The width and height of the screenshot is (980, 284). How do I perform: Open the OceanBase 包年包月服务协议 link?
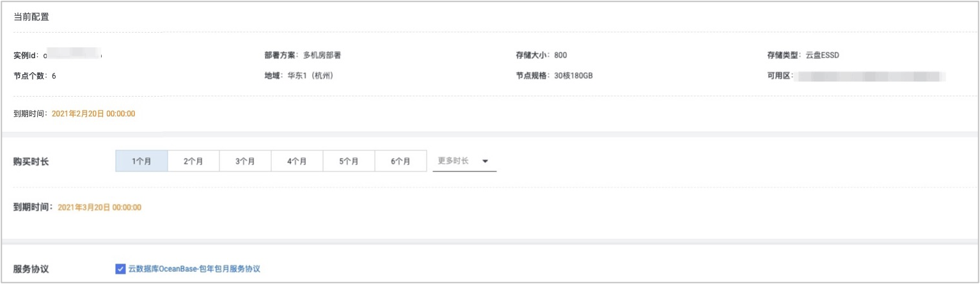pos(194,269)
